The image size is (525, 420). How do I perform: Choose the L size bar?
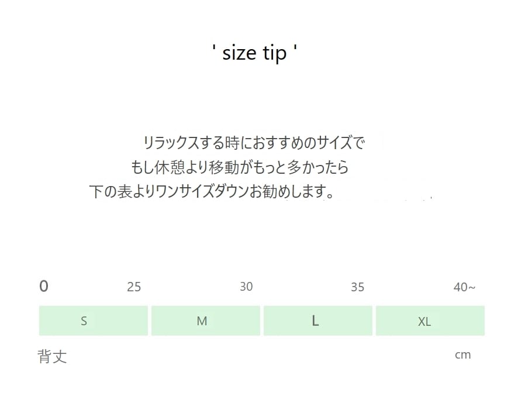click(318, 321)
